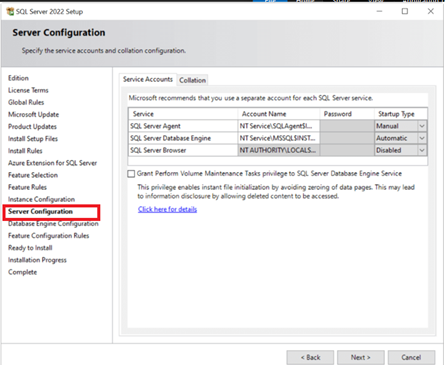Select the Global Rules step
Screen dimensions: 445x365
tap(26, 102)
